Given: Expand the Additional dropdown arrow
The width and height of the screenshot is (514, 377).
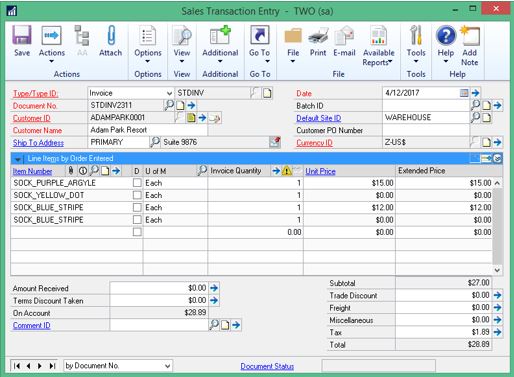Looking at the screenshot, I should pos(220,61).
